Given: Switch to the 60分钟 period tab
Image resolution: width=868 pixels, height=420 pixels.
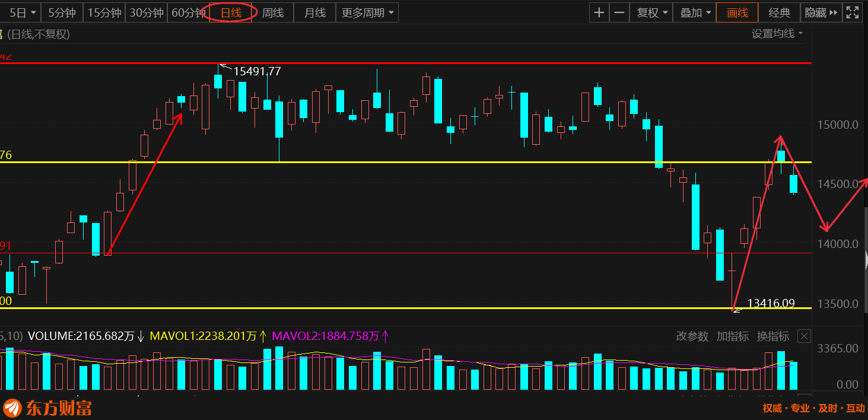Looking at the screenshot, I should pos(187,12).
